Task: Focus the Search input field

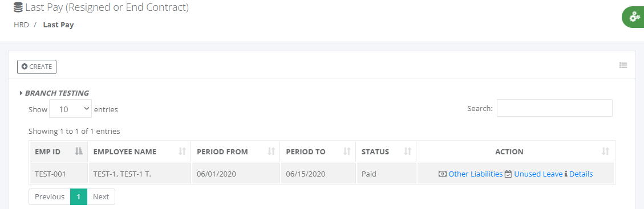Action: [x=554, y=108]
